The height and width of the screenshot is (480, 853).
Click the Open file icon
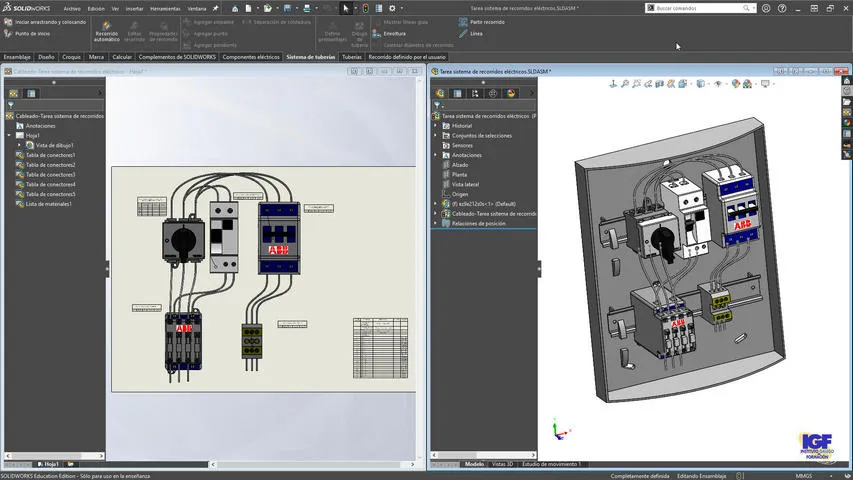pos(268,8)
